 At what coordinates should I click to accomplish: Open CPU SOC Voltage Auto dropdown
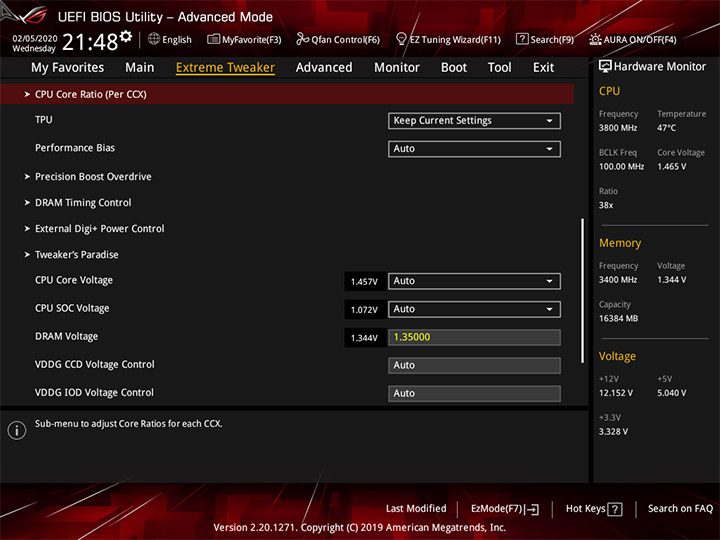(x=474, y=309)
